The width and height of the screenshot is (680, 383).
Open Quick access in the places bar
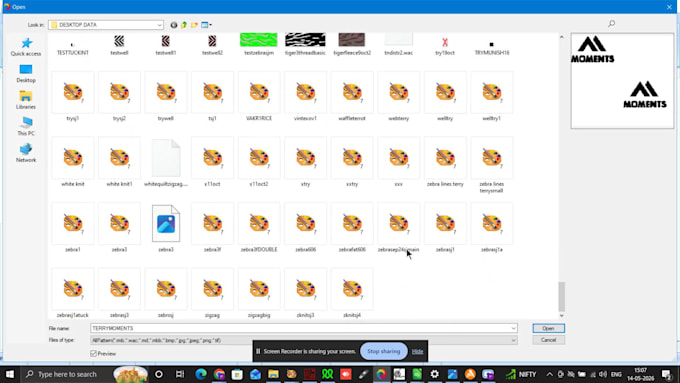tap(26, 47)
